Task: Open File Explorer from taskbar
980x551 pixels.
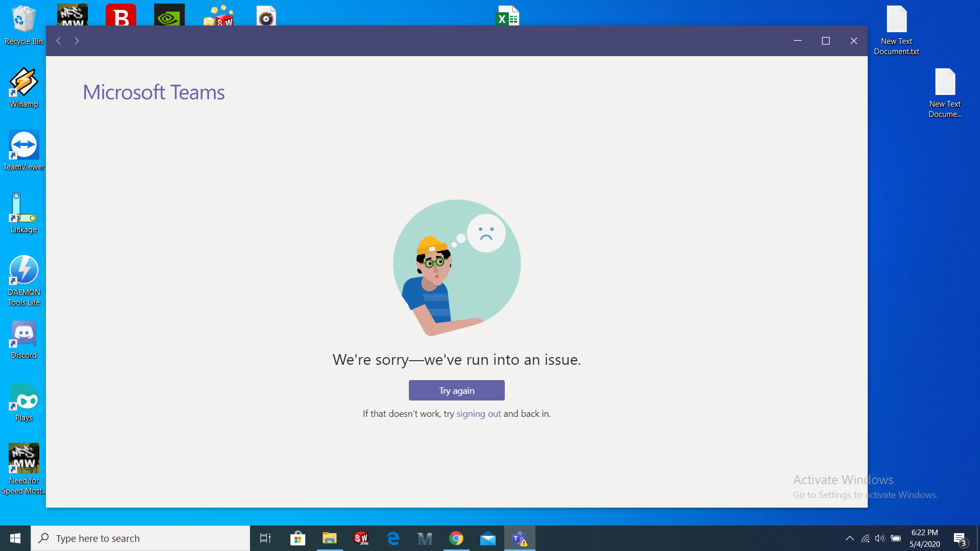Action: (x=329, y=538)
